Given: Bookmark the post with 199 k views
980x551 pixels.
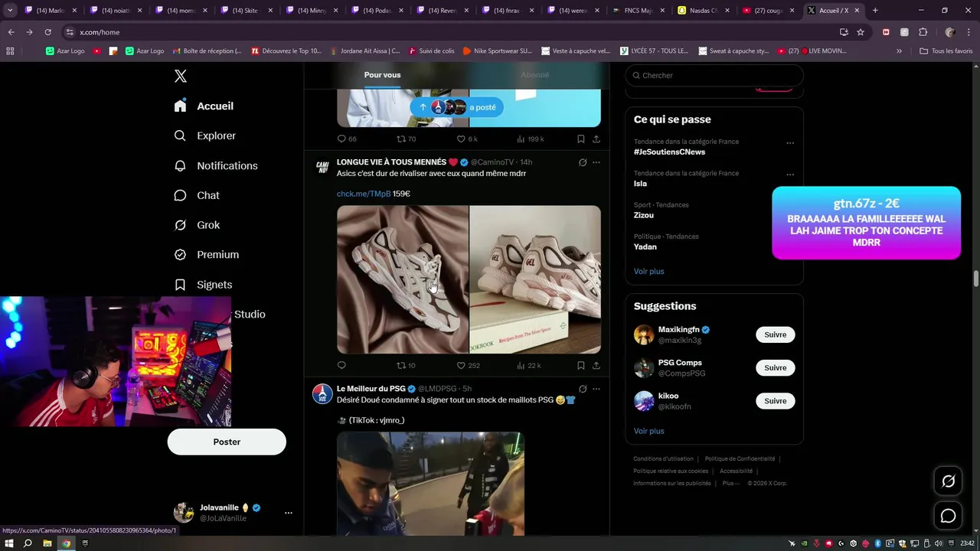Looking at the screenshot, I should click(580, 139).
